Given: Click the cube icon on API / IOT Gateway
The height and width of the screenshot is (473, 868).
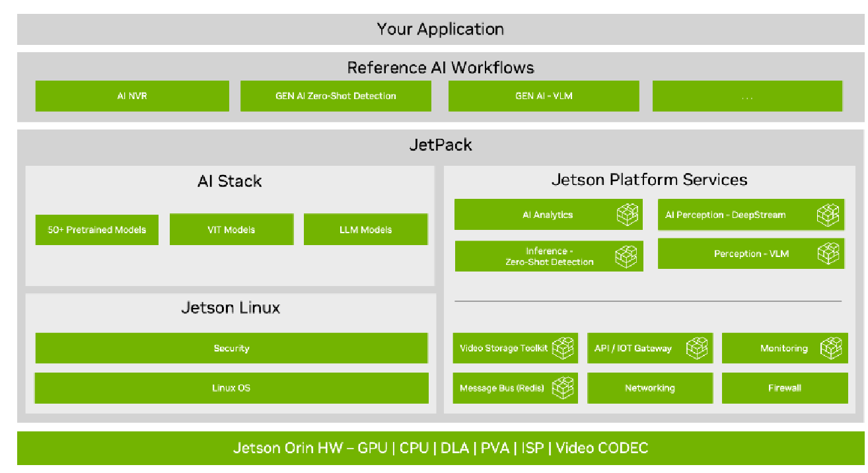Looking at the screenshot, I should pos(697,348).
